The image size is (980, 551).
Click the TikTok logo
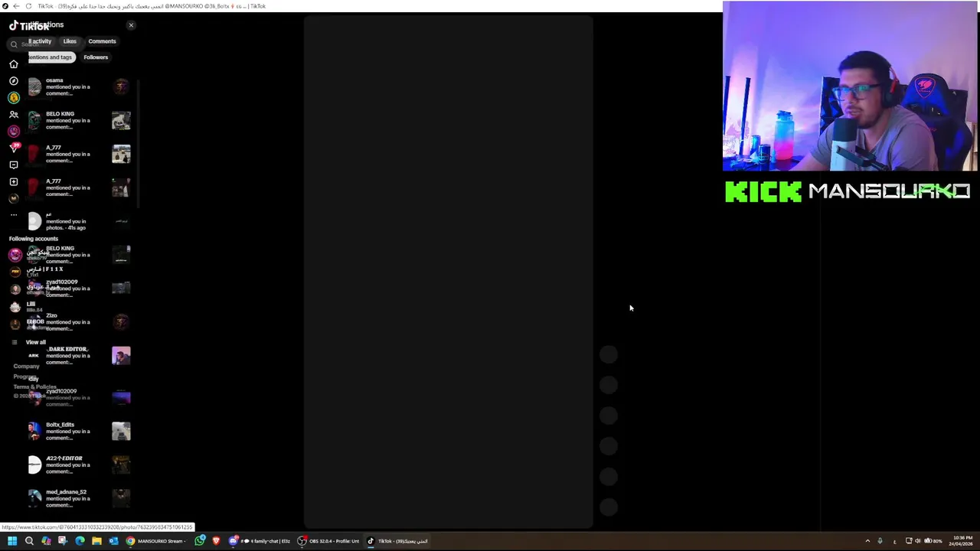[29, 25]
